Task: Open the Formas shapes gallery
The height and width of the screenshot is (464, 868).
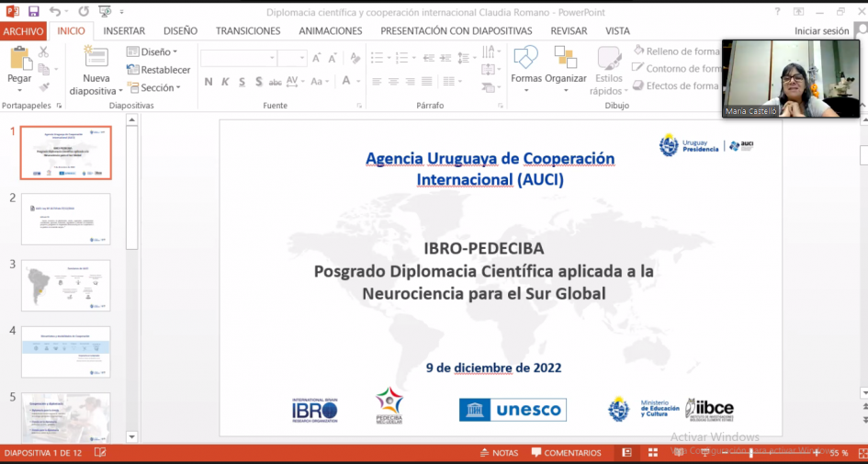Action: click(x=526, y=69)
